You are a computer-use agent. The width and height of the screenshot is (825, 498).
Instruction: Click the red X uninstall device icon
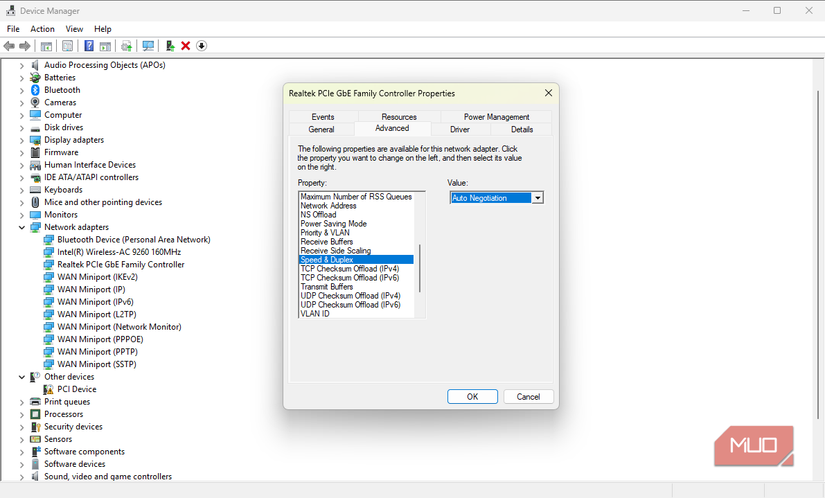click(185, 46)
